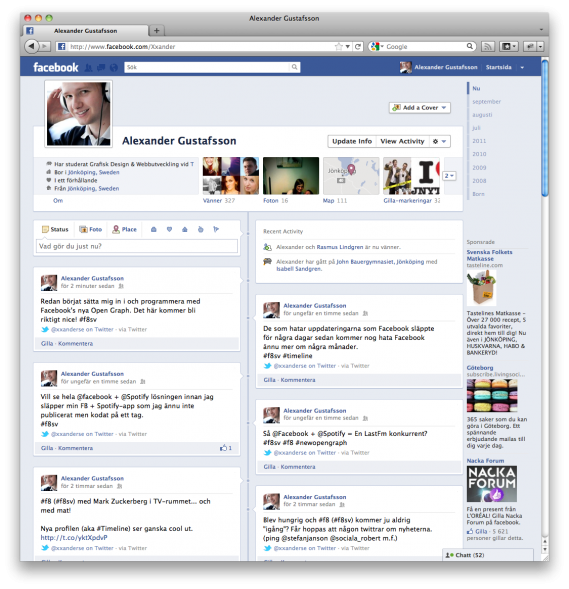Viewport: 569px width, 589px height.
Task: Open the Add a Cover dropdown
Action: coord(420,108)
